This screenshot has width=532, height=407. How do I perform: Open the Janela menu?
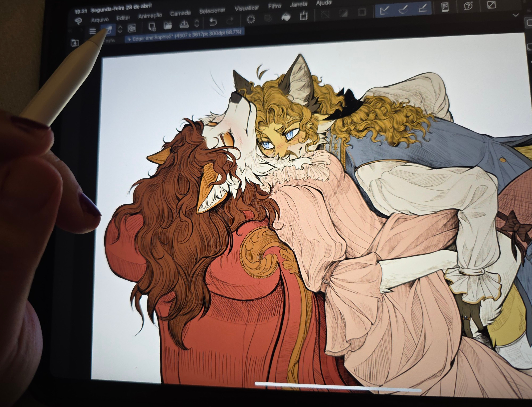point(298,5)
